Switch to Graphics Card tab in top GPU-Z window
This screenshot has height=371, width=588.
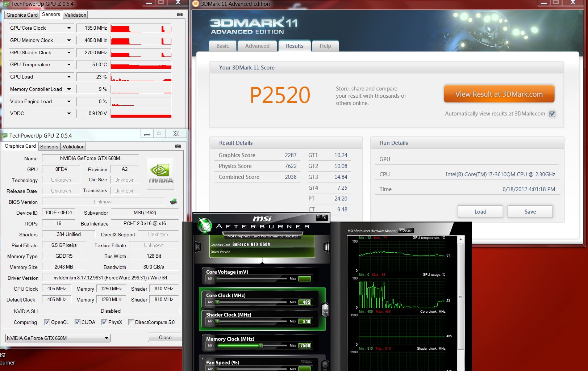[22, 15]
